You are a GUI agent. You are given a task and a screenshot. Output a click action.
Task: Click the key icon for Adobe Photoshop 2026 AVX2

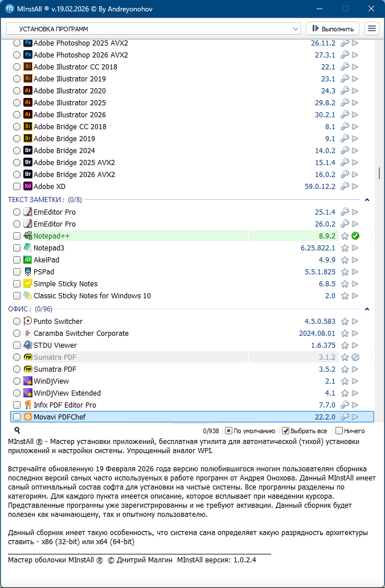pos(345,55)
